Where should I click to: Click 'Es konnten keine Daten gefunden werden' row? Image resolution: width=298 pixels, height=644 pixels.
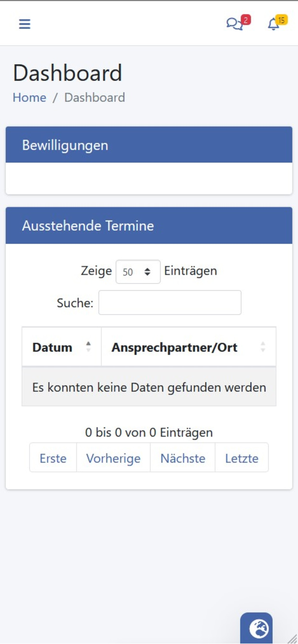pos(149,387)
